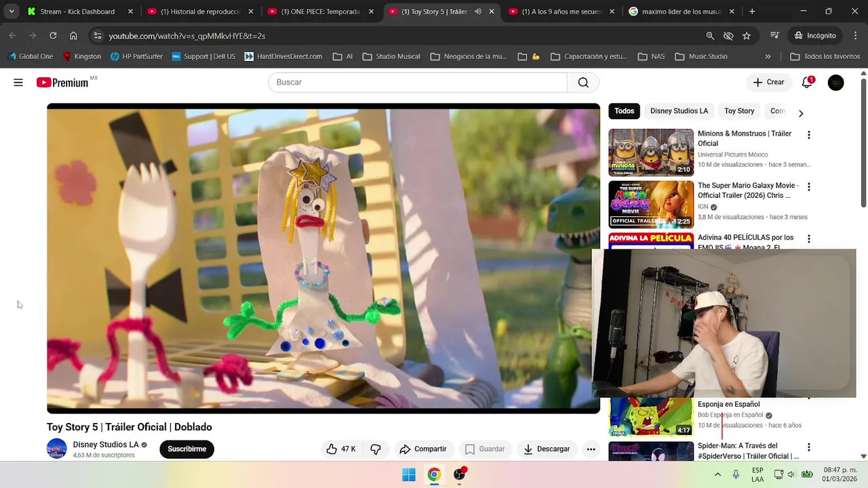Viewport: 868px width, 488px height.
Task: Open options for Adivina 40 Películas video
Action: pos(808,239)
